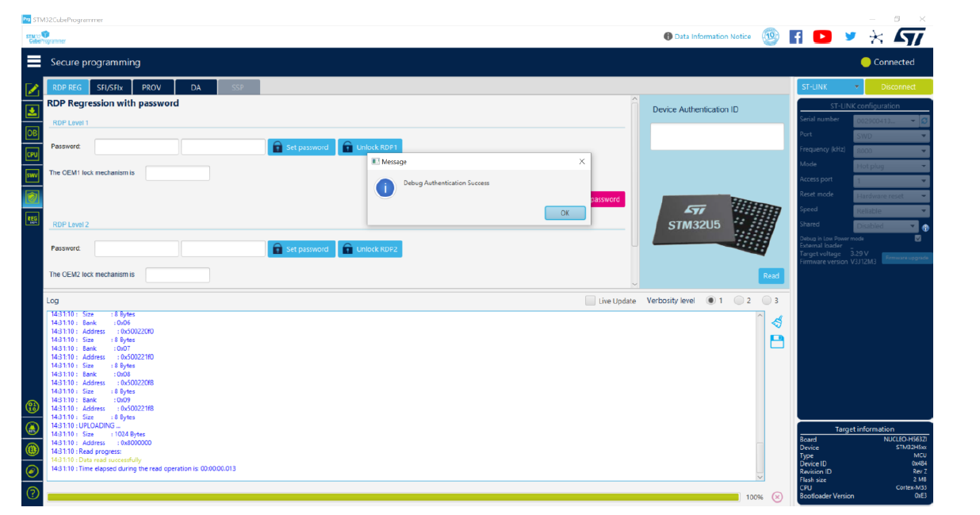Open Erasing & Programming download icon
980x515 pixels.
coord(33,111)
